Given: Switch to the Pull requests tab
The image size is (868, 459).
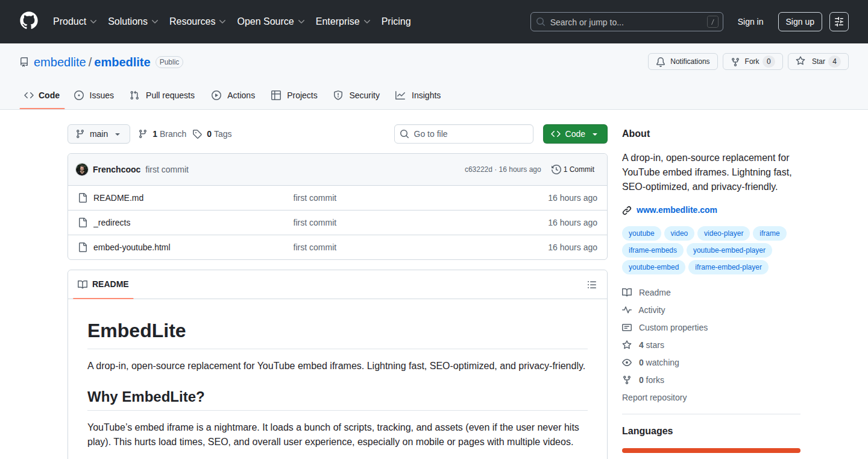Looking at the screenshot, I should click(163, 95).
